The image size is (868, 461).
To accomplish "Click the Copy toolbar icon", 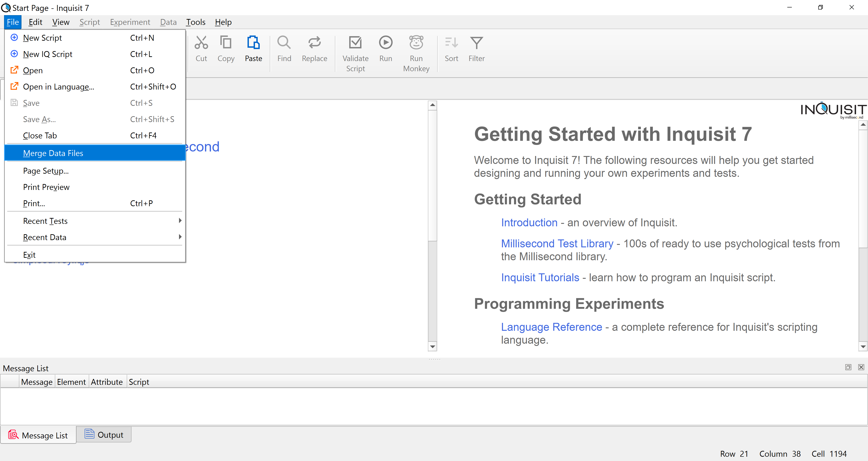I will (x=226, y=49).
